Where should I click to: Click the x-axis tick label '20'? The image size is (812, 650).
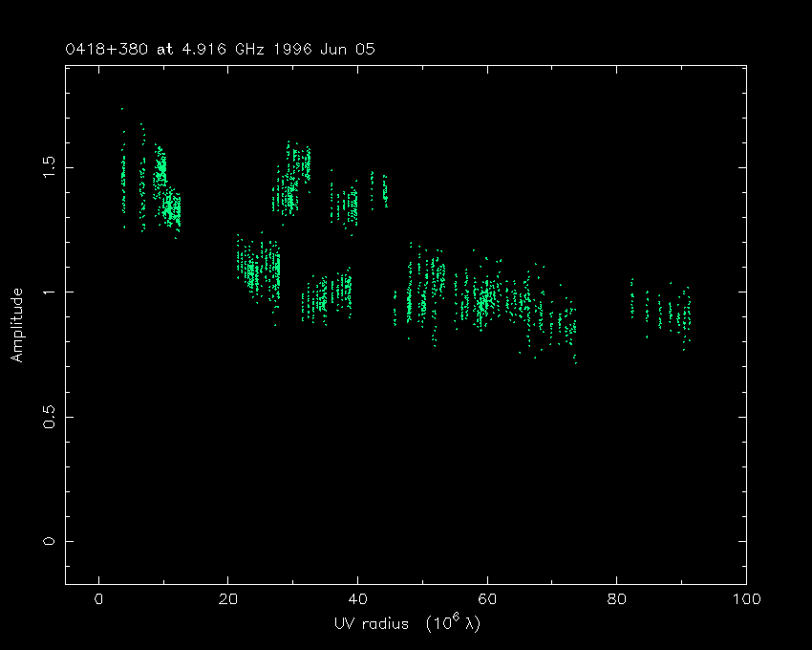tap(227, 599)
